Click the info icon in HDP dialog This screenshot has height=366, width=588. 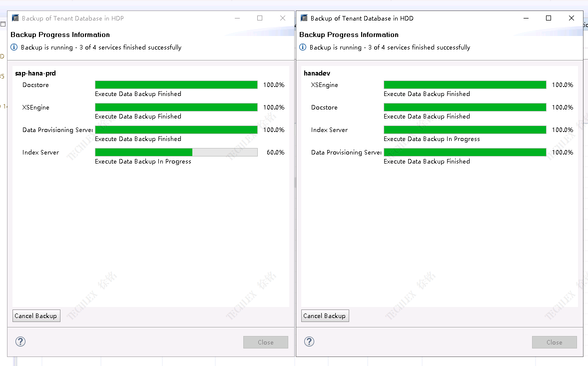coord(14,47)
